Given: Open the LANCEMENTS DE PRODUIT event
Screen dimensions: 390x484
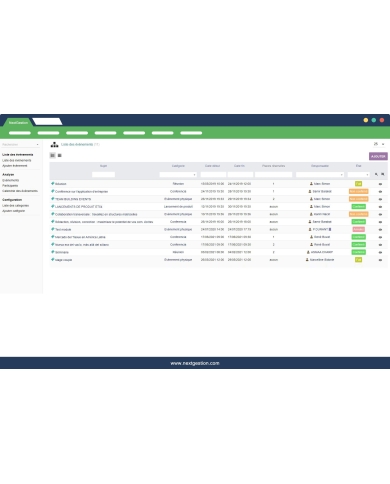Looking at the screenshot, I should (x=79, y=207).
